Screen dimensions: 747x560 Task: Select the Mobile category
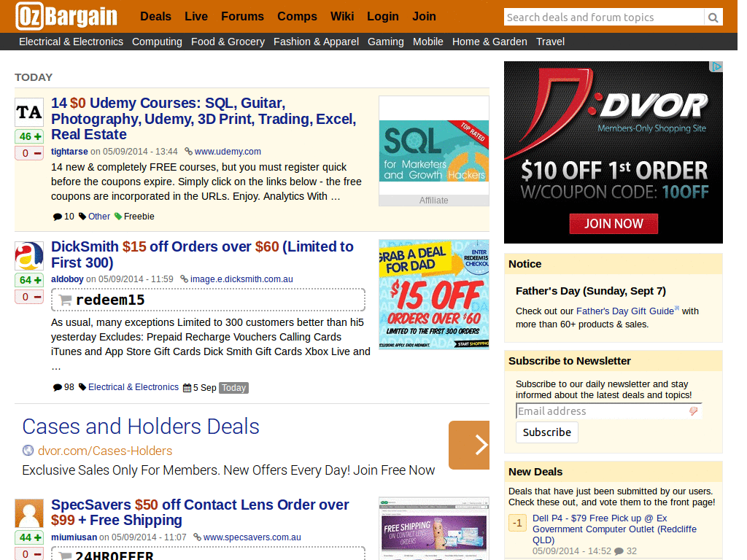[x=427, y=42]
